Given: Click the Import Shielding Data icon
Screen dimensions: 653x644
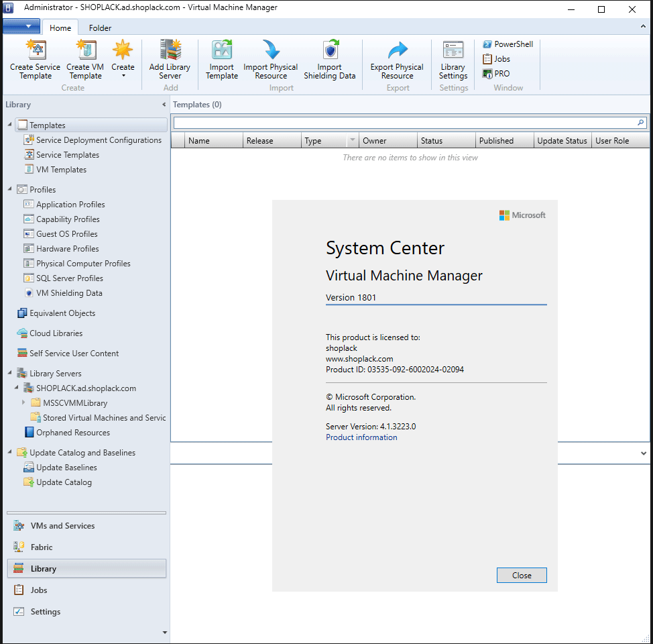Looking at the screenshot, I should pyautogui.click(x=331, y=50).
